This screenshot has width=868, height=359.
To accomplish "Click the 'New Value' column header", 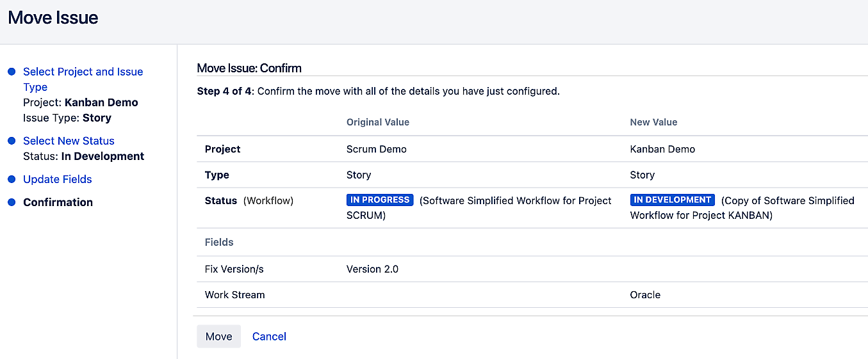I will pyautogui.click(x=653, y=122).
